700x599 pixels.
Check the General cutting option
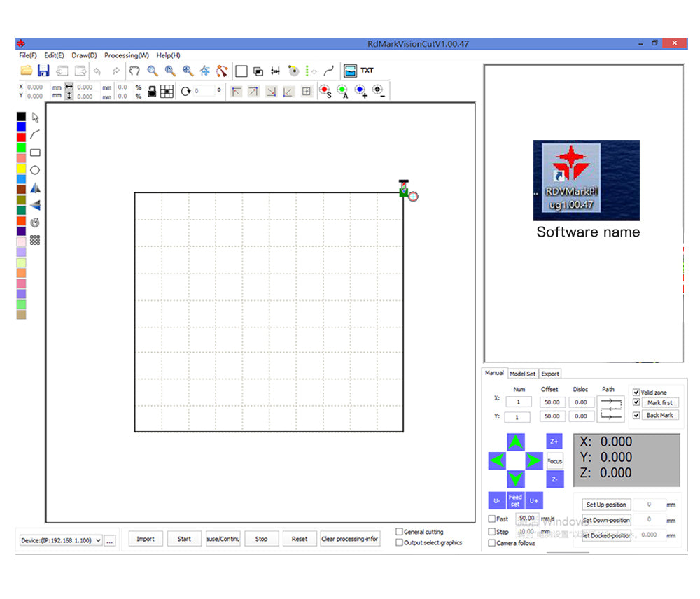(x=399, y=532)
